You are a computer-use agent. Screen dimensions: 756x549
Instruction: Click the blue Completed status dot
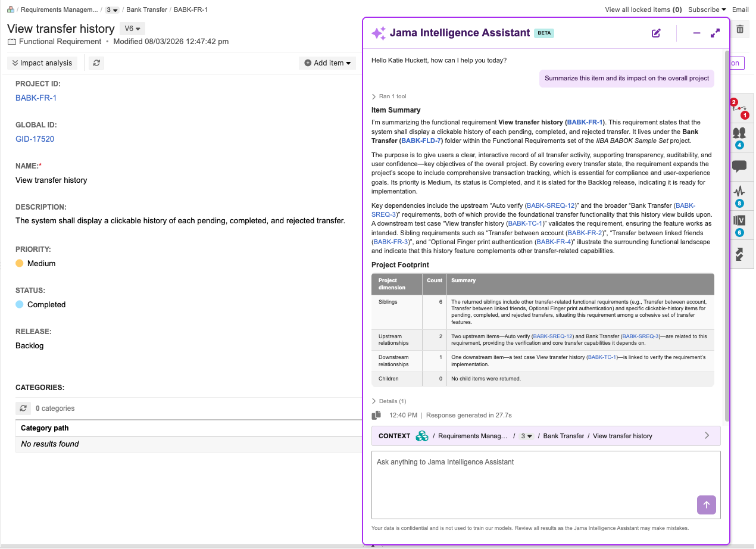(x=20, y=304)
